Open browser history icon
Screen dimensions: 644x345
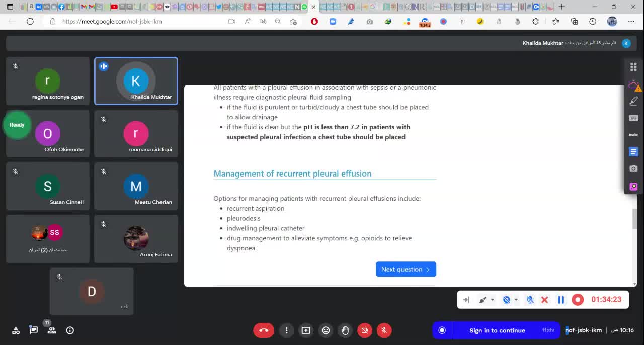coord(593,21)
